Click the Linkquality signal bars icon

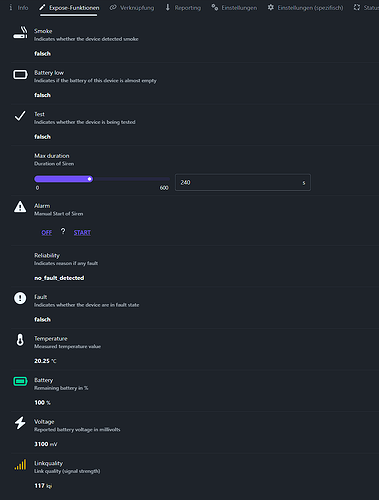coord(20,465)
